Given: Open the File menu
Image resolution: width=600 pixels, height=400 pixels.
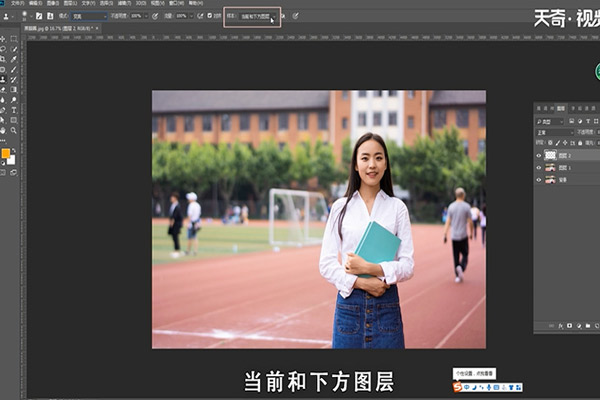Looking at the screenshot, I should point(18,3).
